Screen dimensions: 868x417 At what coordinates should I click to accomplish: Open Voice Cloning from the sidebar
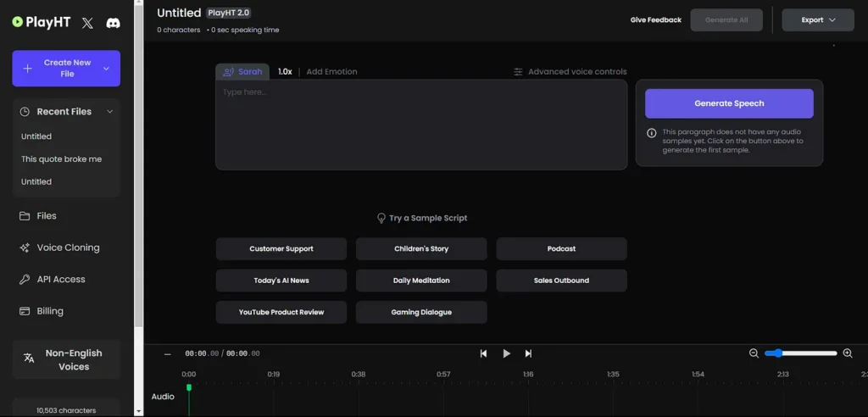[x=68, y=247]
